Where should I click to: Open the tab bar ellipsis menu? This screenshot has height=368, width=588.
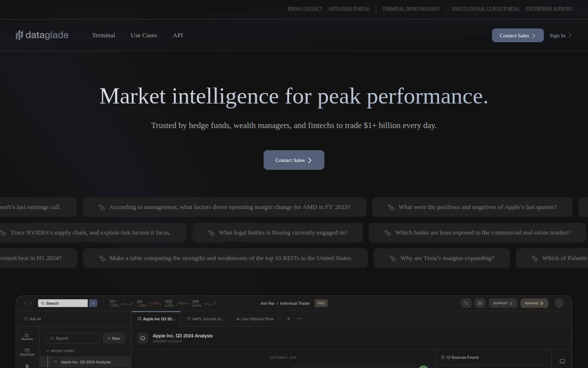tap(299, 319)
